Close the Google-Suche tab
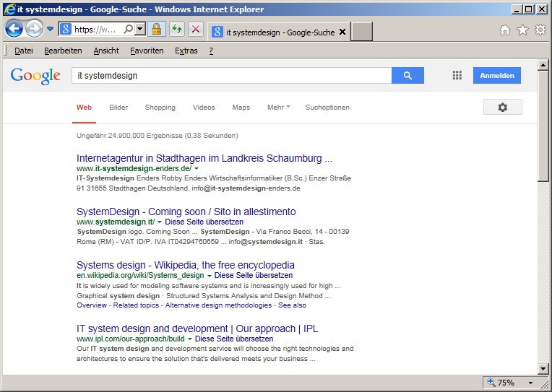Viewport: 552px width, 392px height. [342, 32]
